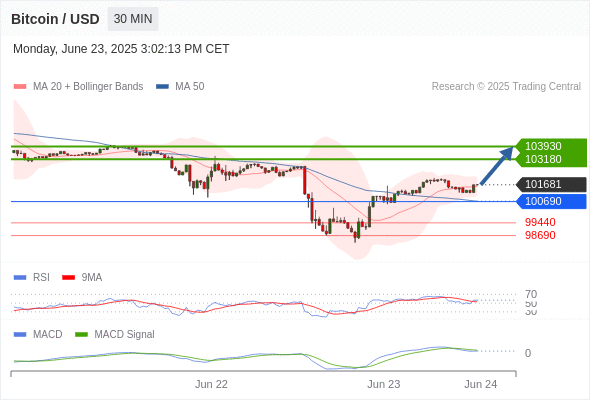
Task: Click the RSI 70 level label
Action: click(531, 294)
